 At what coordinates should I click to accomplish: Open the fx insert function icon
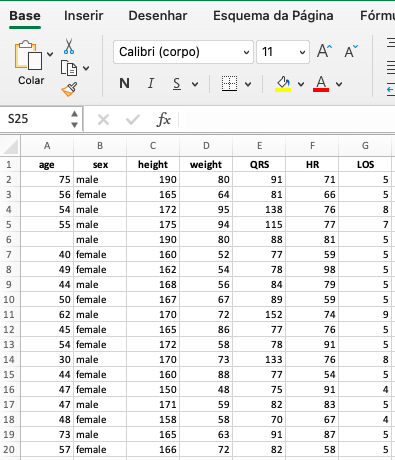(x=163, y=119)
